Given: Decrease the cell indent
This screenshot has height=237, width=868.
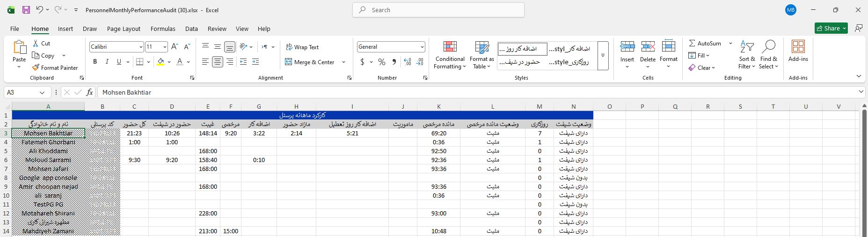Looking at the screenshot, I should 243,62.
